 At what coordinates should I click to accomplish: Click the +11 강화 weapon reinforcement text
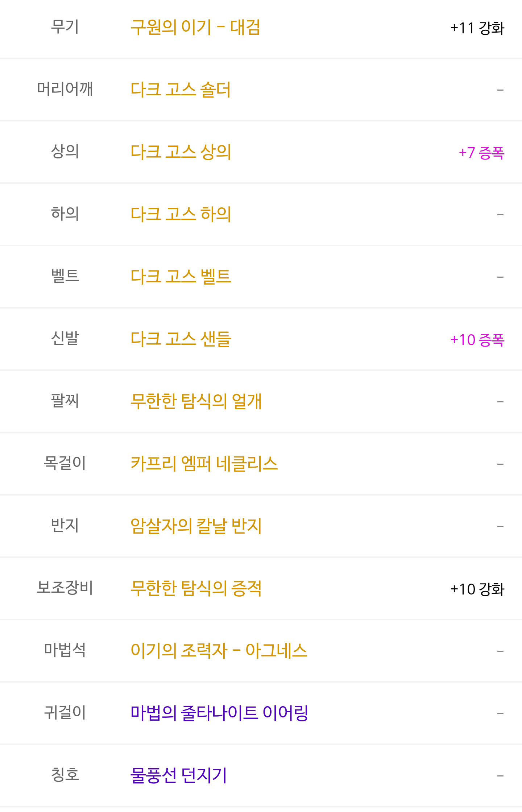pyautogui.click(x=477, y=28)
